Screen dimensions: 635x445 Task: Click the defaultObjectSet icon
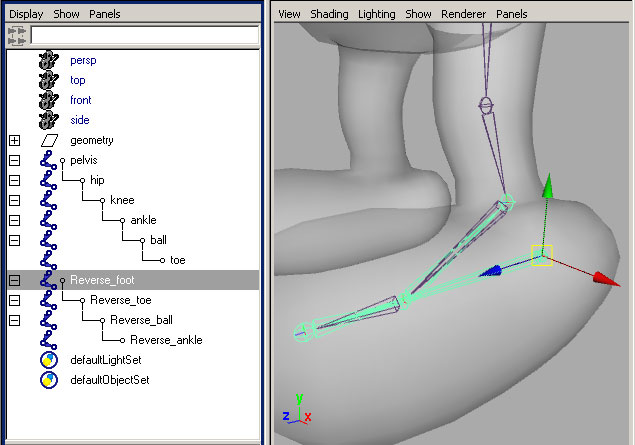coord(48,380)
